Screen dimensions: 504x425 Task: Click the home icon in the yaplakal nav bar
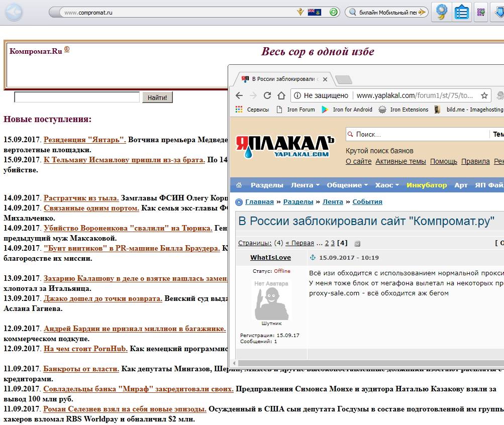(x=239, y=185)
